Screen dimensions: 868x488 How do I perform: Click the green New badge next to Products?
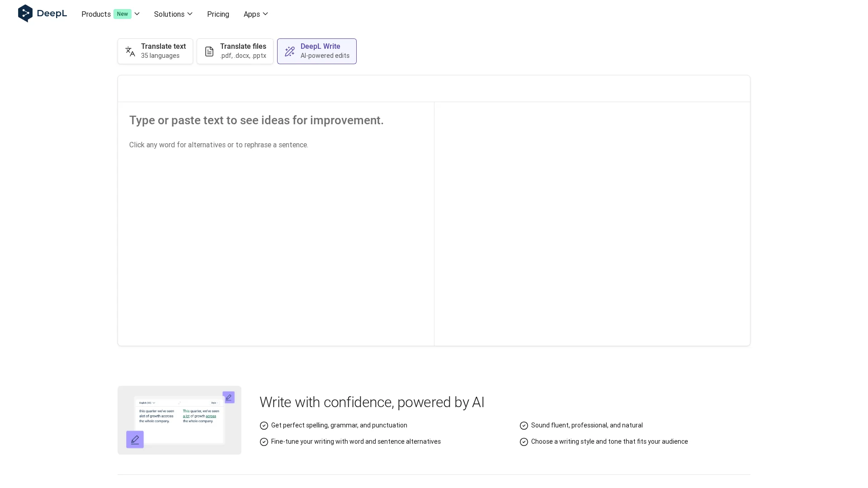click(122, 14)
